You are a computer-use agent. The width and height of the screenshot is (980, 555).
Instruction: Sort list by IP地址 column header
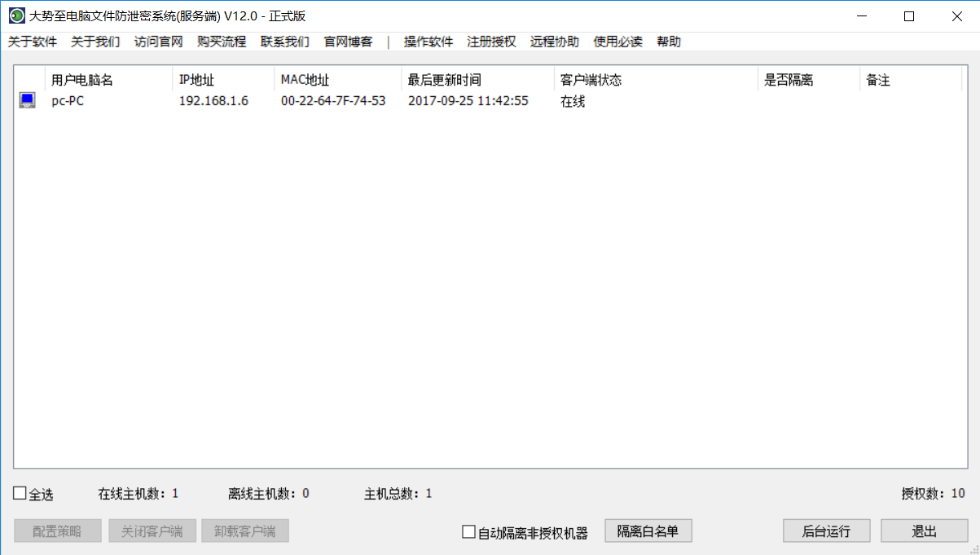pyautogui.click(x=196, y=80)
